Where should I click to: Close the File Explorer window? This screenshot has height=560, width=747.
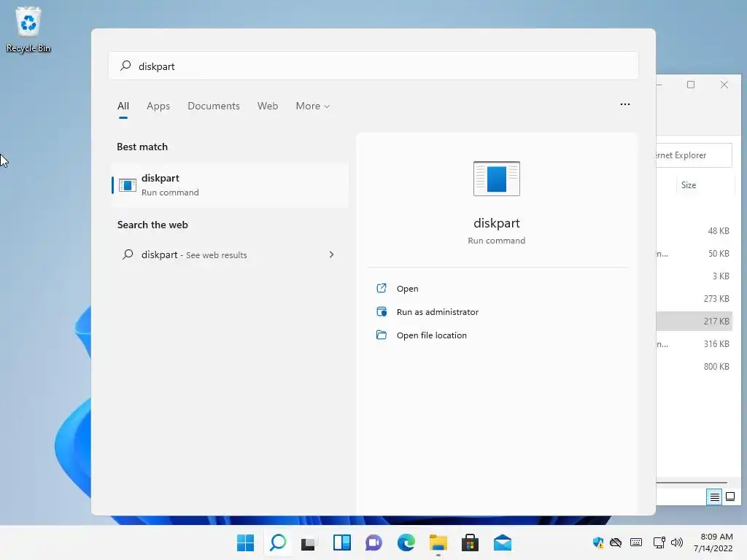(724, 85)
